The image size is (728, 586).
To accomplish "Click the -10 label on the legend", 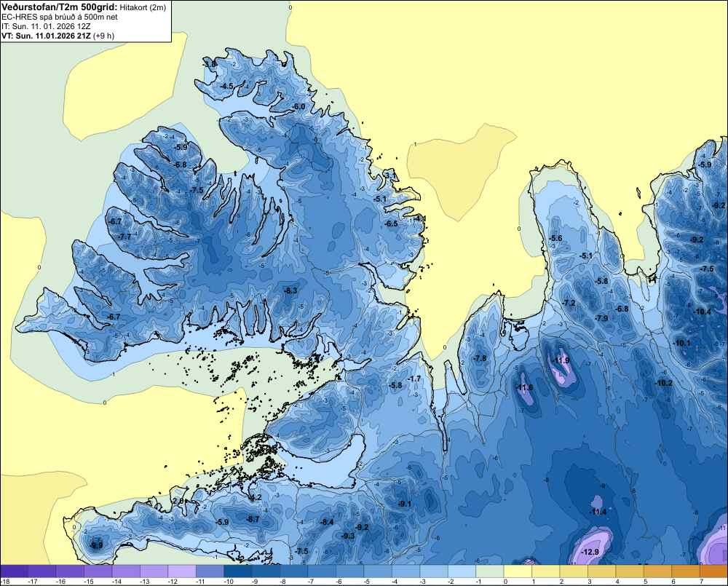I will point(228,582).
